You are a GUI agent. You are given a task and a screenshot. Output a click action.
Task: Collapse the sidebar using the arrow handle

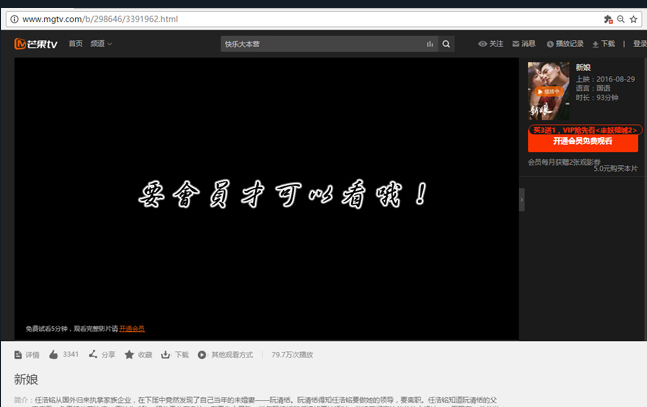[522, 199]
